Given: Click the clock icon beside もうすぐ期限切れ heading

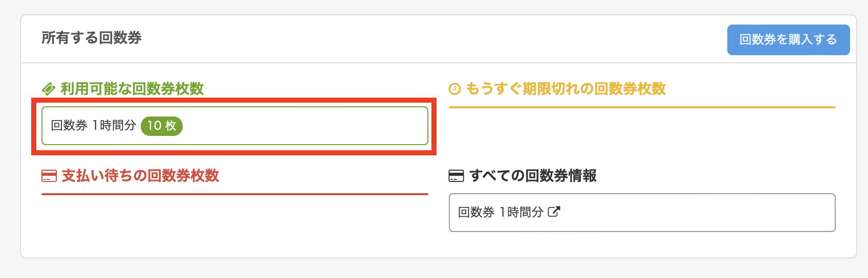Looking at the screenshot, I should click(x=454, y=89).
